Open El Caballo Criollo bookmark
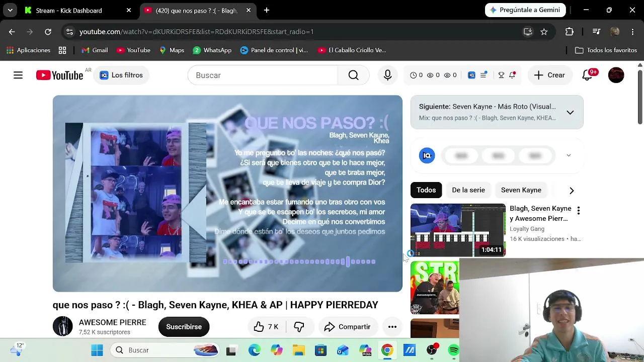644x362 pixels. coord(352,50)
